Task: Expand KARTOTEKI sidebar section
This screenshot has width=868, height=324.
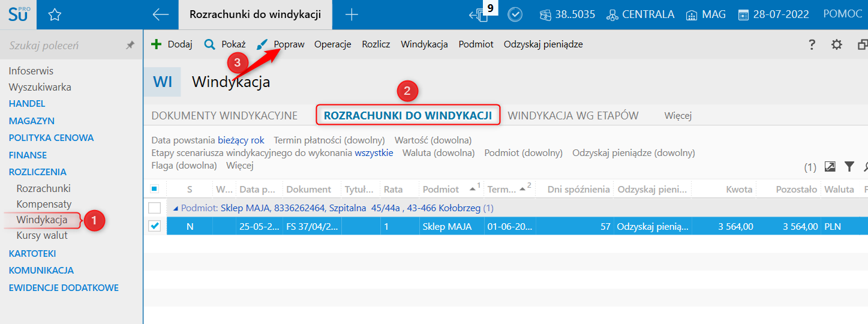Action: click(x=32, y=253)
